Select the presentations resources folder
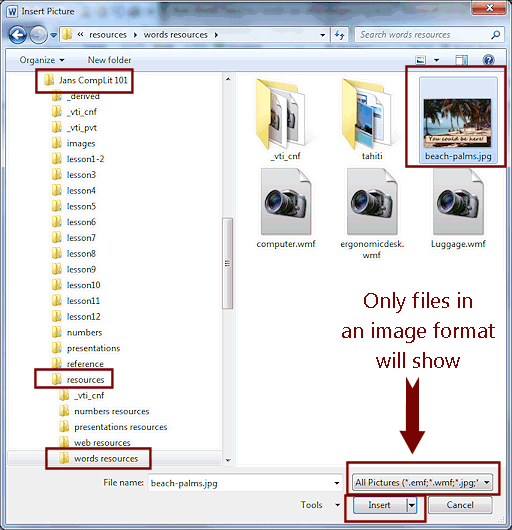Screen dimensions: 512x530 113,427
